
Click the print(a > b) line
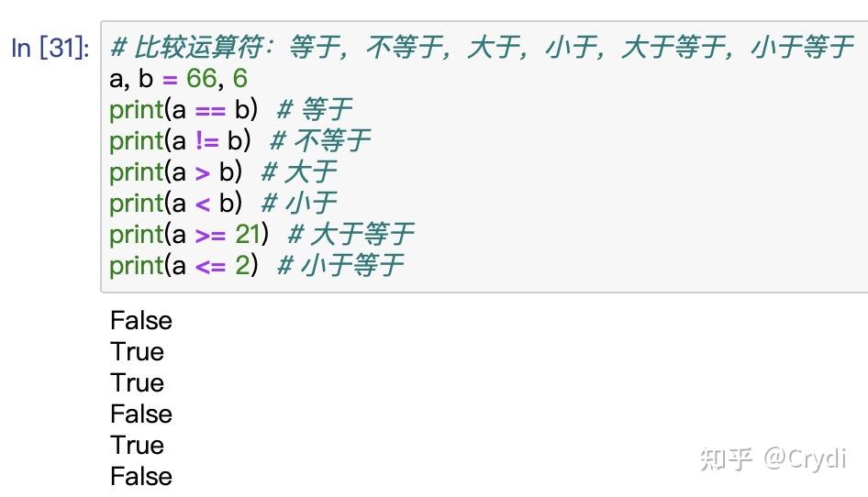click(223, 171)
